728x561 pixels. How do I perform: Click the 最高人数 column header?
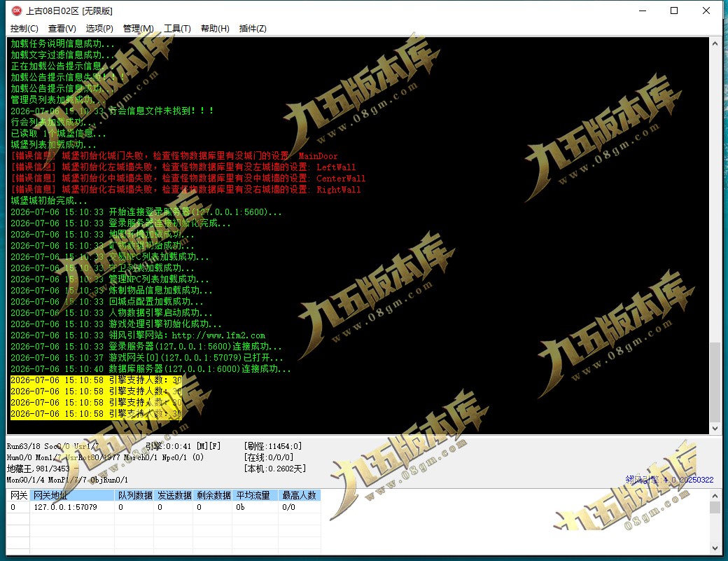tap(300, 496)
